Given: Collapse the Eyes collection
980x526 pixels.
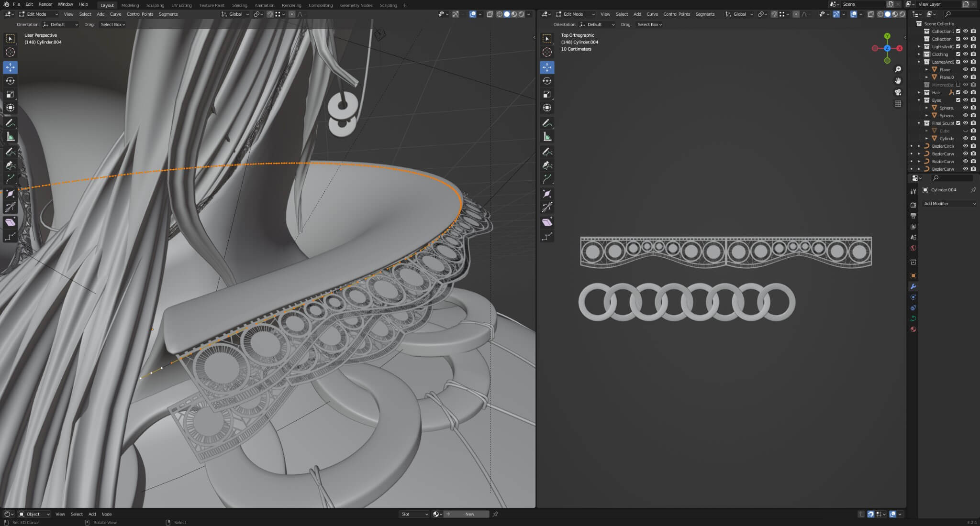Looking at the screenshot, I should [919, 100].
